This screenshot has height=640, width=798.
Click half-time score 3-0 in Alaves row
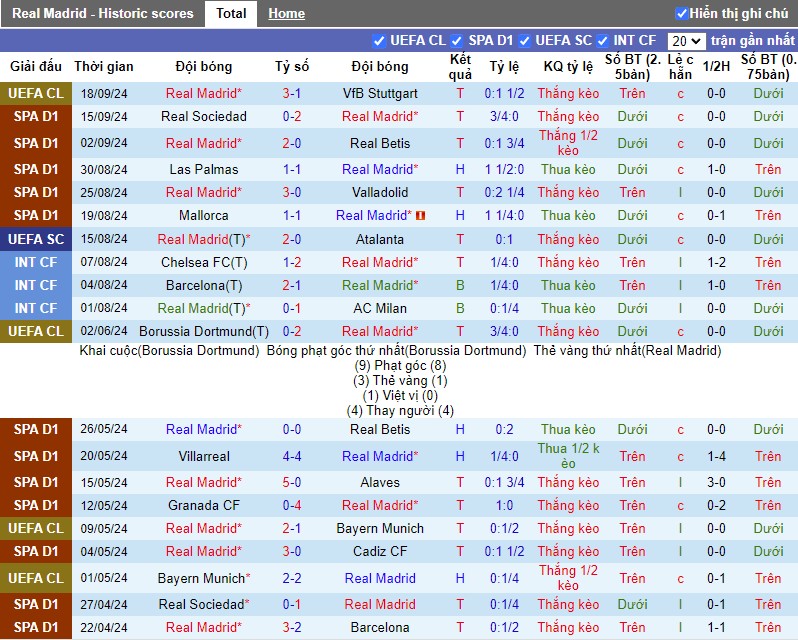coord(716,482)
